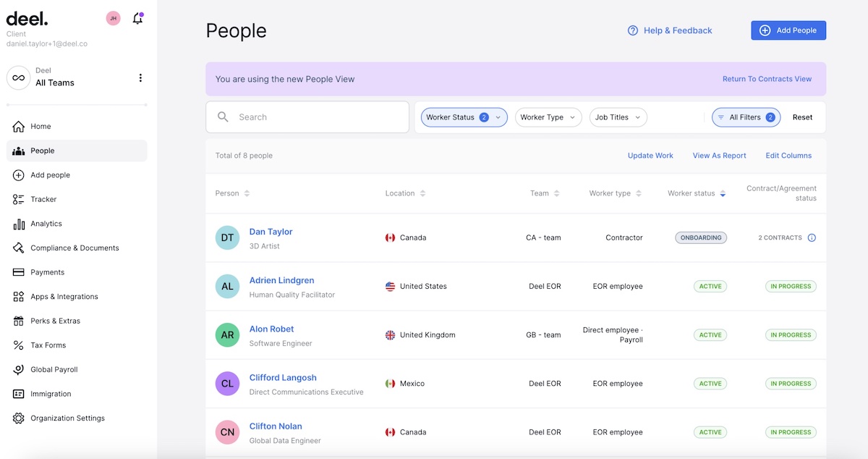The image size is (868, 459).
Task: Expand the Job Titles dropdown
Action: tap(618, 117)
